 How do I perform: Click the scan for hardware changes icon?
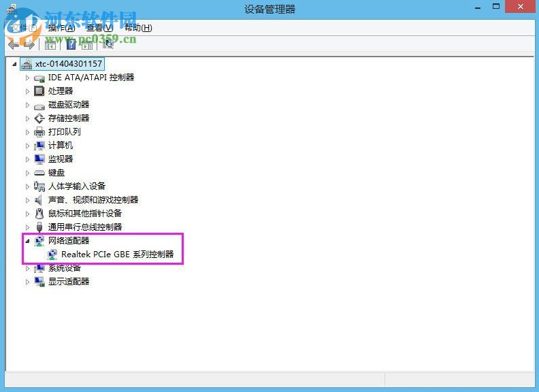108,44
